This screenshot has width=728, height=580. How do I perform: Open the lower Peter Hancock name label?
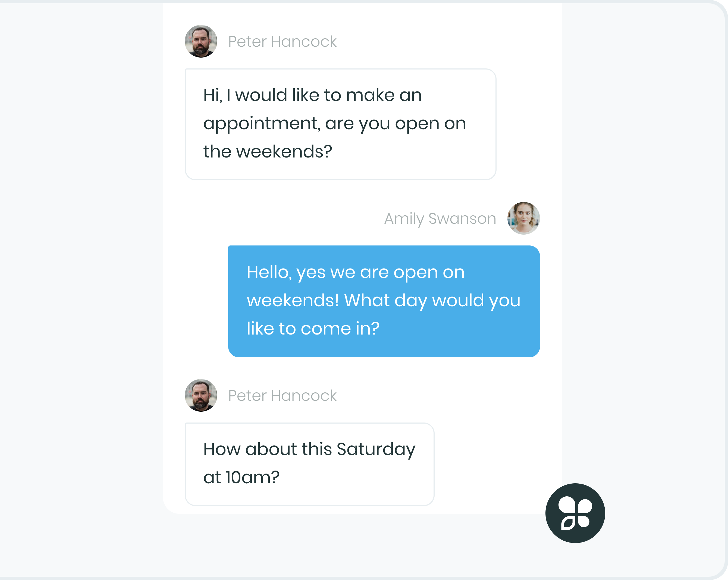coord(282,395)
